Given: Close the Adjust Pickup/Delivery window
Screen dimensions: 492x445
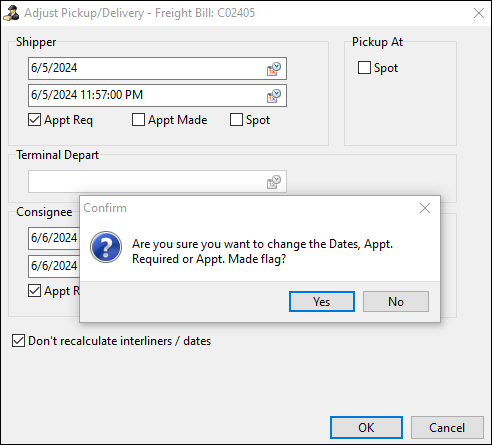Looking at the screenshot, I should click(x=479, y=13).
